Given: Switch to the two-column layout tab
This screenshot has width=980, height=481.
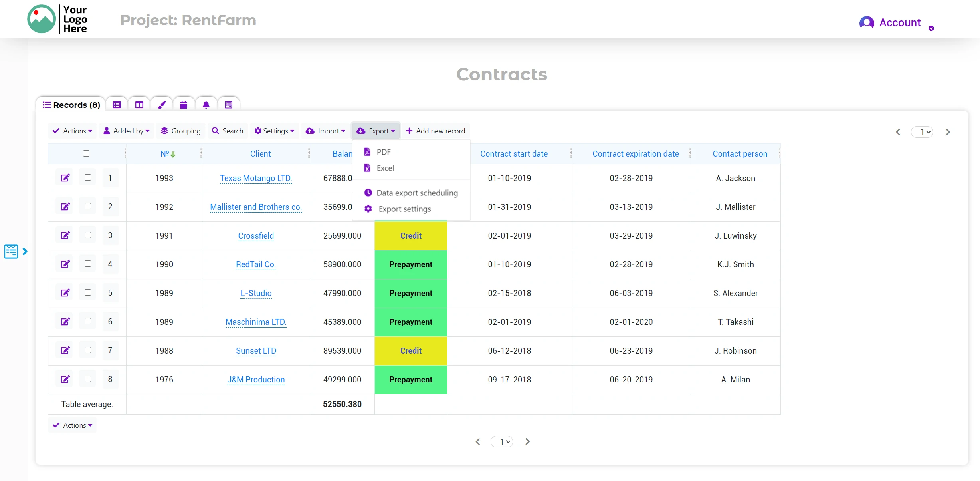Looking at the screenshot, I should [139, 105].
